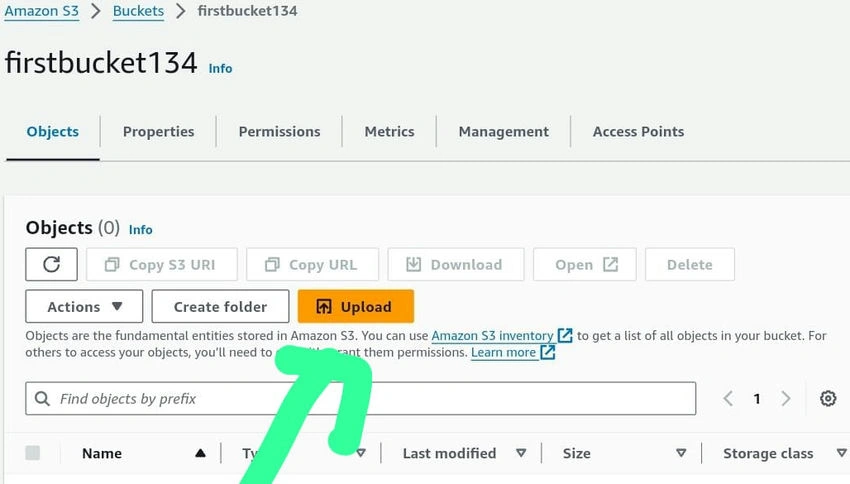Switch to the Objects tab

(x=53, y=132)
